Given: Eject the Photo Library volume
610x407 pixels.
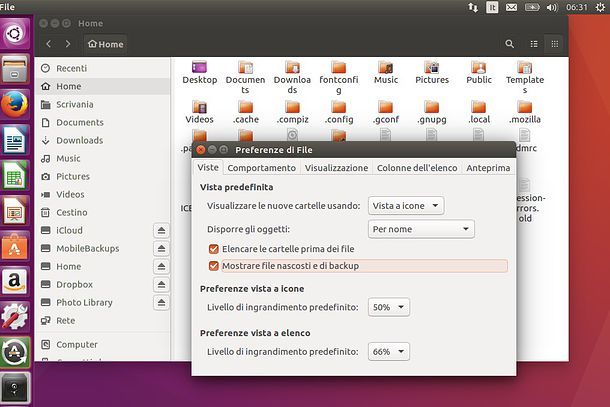Looking at the screenshot, I should pyautogui.click(x=161, y=303).
